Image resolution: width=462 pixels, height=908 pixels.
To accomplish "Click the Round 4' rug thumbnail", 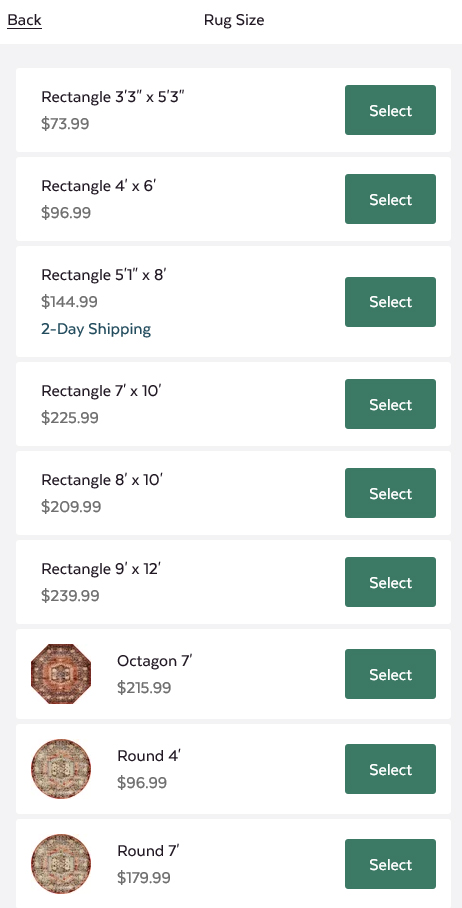I will click(61, 769).
